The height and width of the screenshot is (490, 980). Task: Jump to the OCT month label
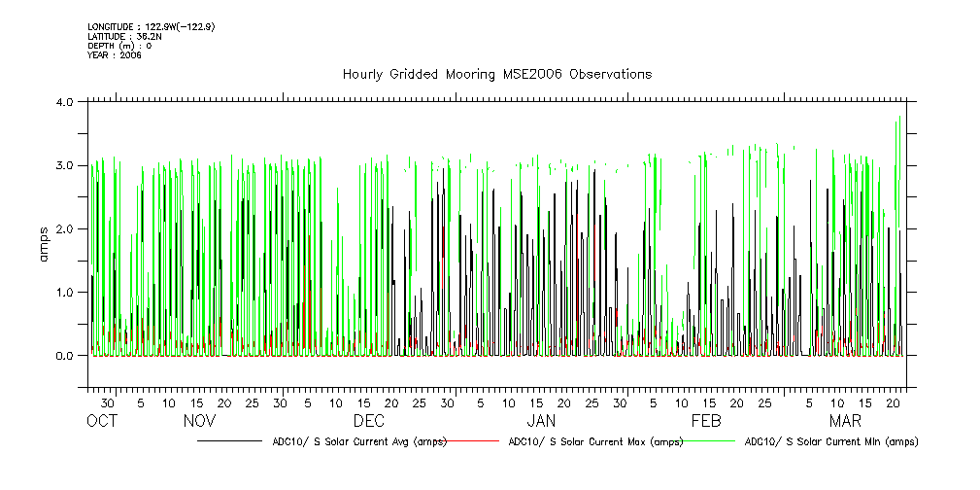[x=102, y=421]
